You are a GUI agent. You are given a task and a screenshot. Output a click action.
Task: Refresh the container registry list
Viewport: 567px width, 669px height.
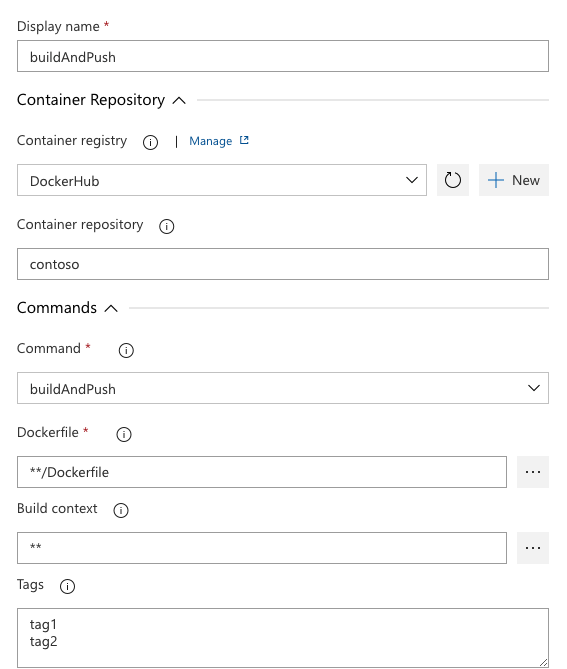point(453,180)
